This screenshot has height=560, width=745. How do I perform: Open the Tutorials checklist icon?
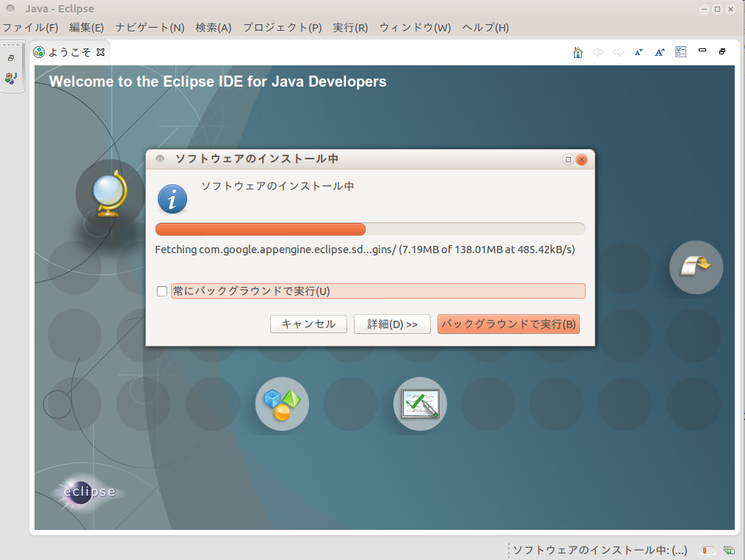click(x=420, y=404)
